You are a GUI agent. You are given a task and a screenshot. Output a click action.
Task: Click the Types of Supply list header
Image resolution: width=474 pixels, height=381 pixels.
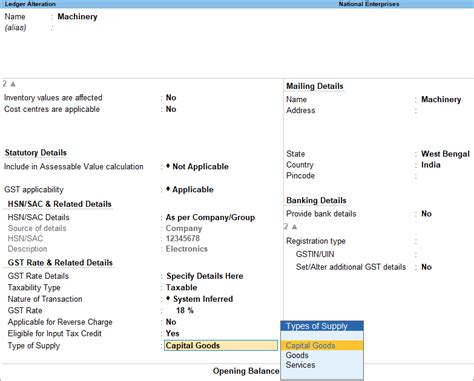point(322,326)
